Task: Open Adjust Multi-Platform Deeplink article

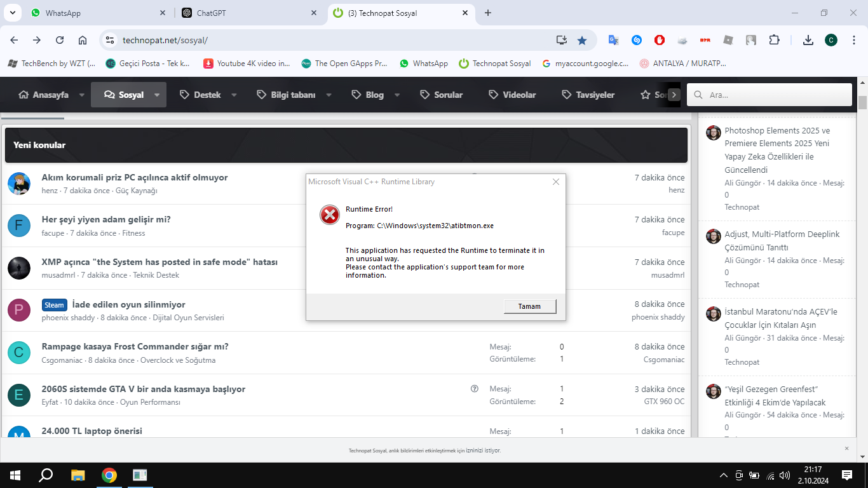Action: 782,241
